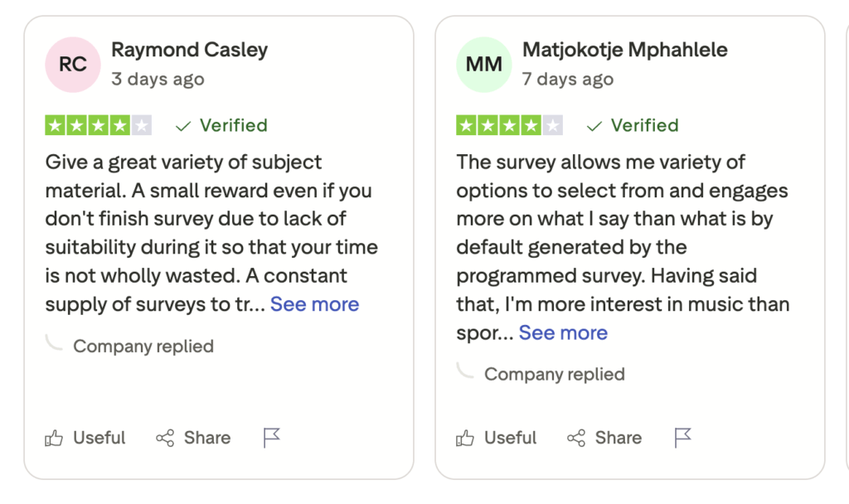
Task: Expand Company replied under Matjokotje's review
Action: (554, 374)
